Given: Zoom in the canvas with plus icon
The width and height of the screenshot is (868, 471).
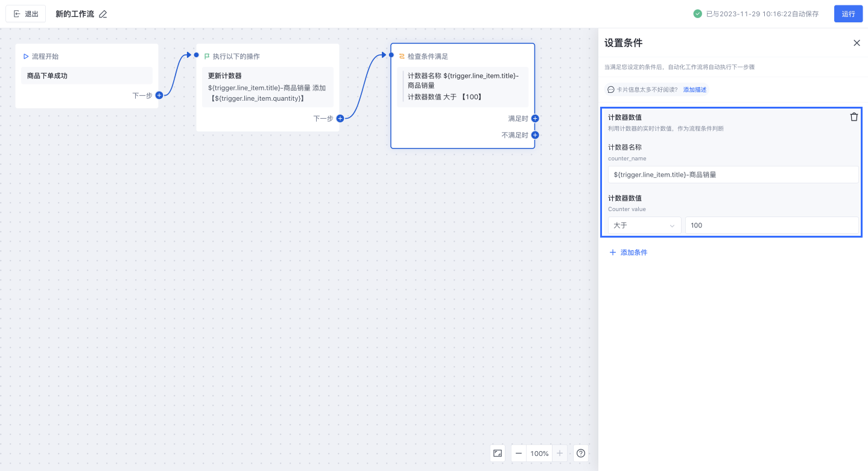Looking at the screenshot, I should coord(560,453).
